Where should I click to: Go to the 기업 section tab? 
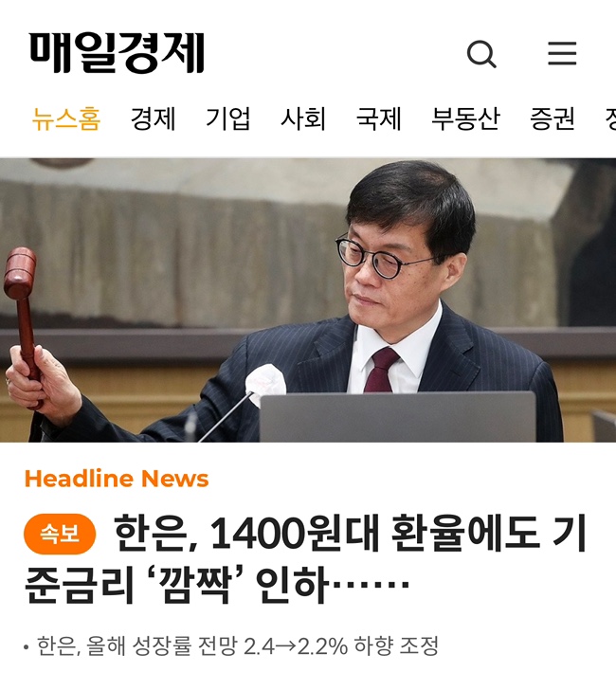click(227, 118)
